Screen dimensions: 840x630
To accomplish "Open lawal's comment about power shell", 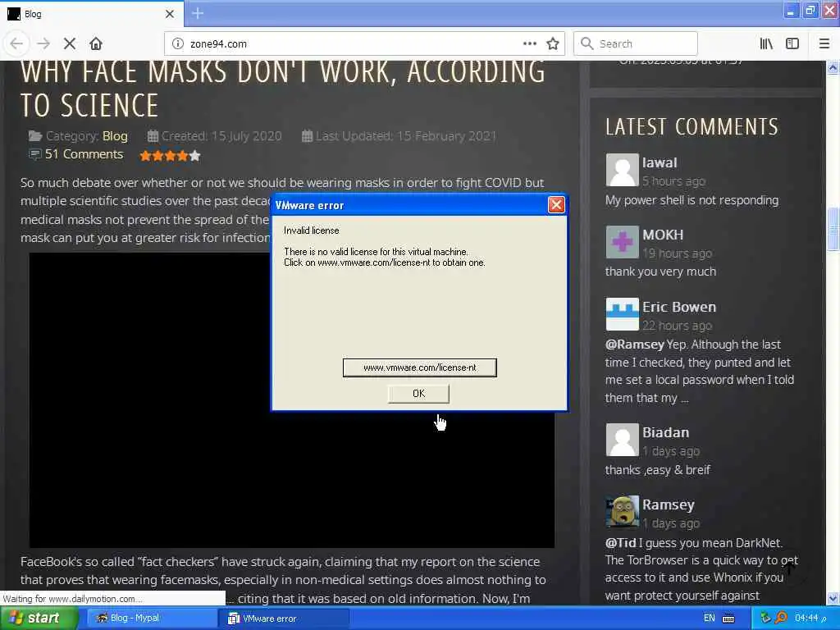I will (x=692, y=200).
